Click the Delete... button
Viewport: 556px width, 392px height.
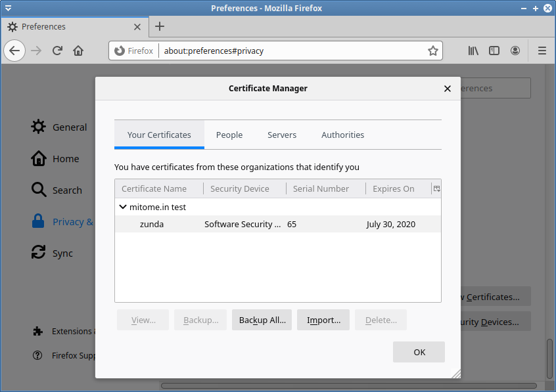[381, 320]
